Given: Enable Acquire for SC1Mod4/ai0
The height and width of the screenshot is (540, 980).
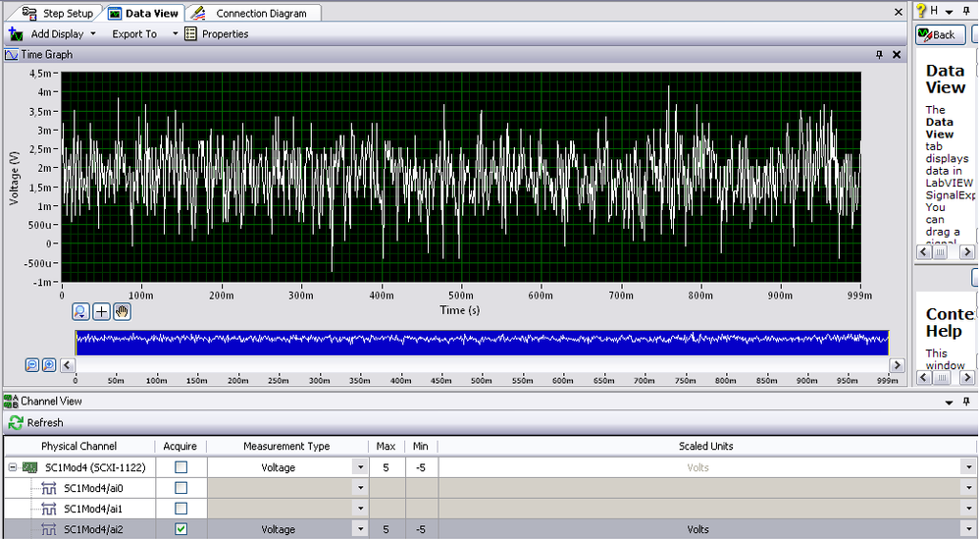Looking at the screenshot, I should click(181, 488).
